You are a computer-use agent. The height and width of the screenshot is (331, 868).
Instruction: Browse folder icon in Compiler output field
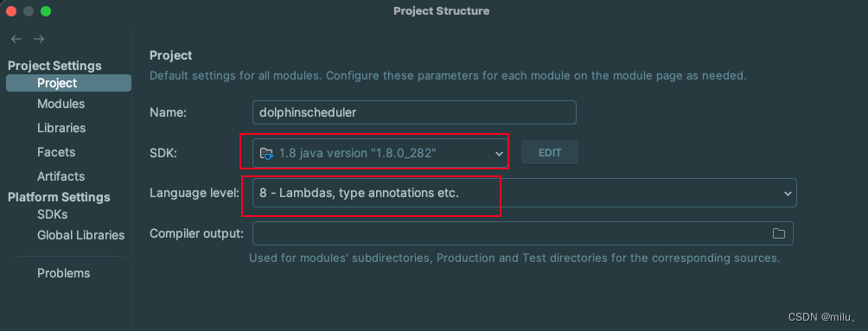(x=779, y=233)
